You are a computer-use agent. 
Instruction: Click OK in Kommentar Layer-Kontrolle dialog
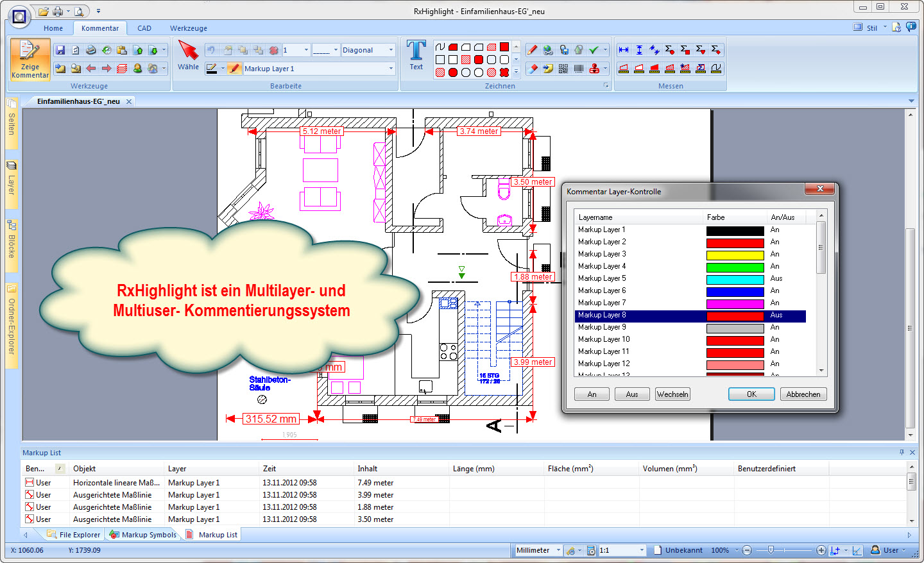point(751,394)
